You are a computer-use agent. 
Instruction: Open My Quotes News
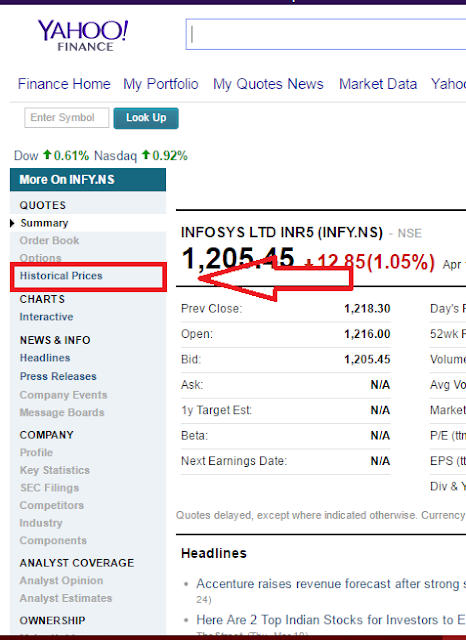pyautogui.click(x=268, y=84)
